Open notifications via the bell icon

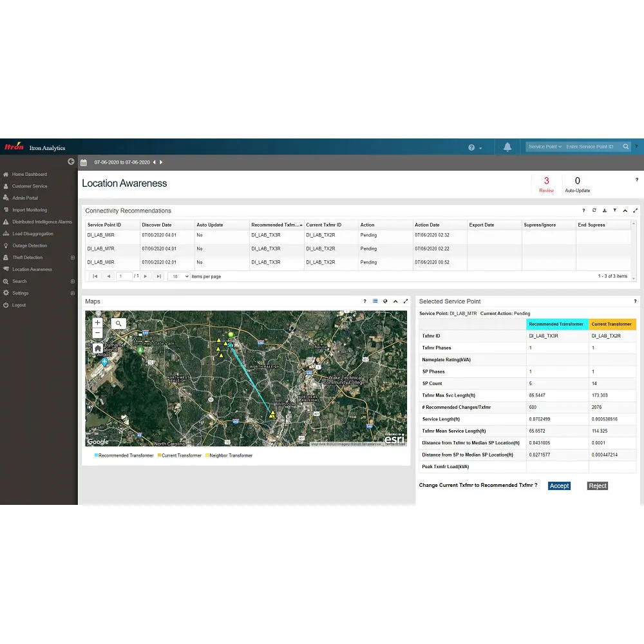(x=507, y=146)
